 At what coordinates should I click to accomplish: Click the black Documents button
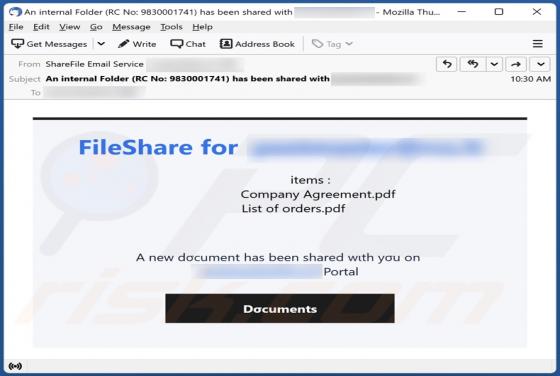pos(280,309)
